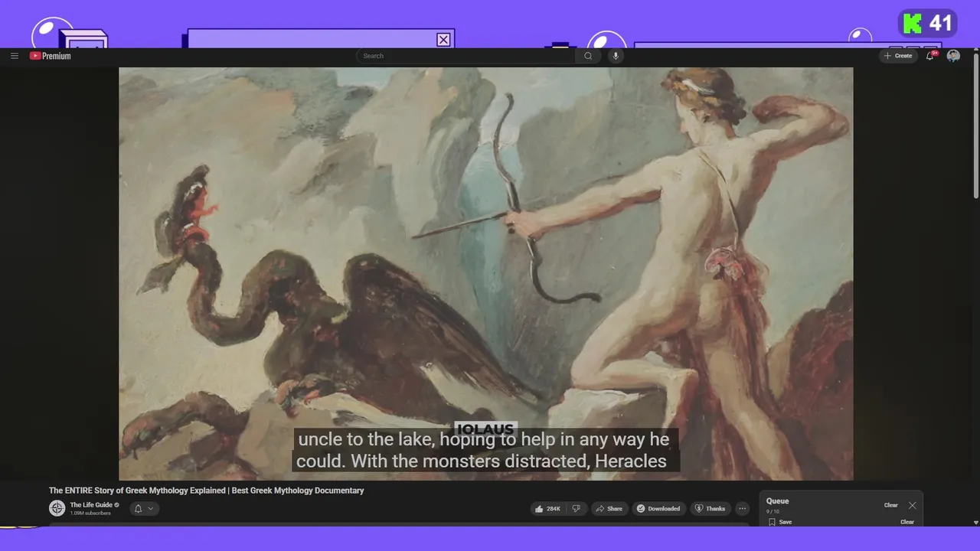Open the Create upload button
This screenshot has width=980, height=551.
(898, 56)
